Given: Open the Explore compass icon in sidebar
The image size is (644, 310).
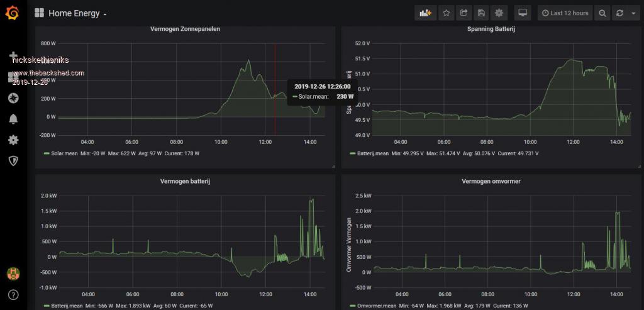Looking at the screenshot, I should click(x=13, y=98).
